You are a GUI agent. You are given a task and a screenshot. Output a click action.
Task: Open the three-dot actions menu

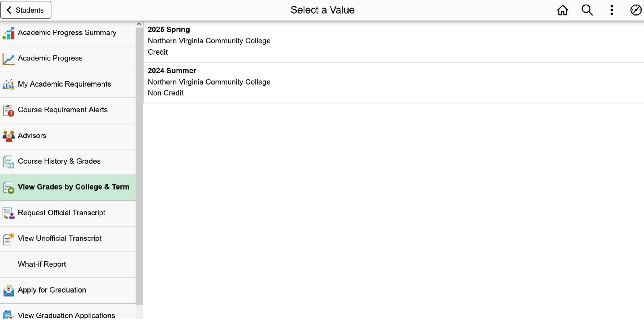click(612, 10)
